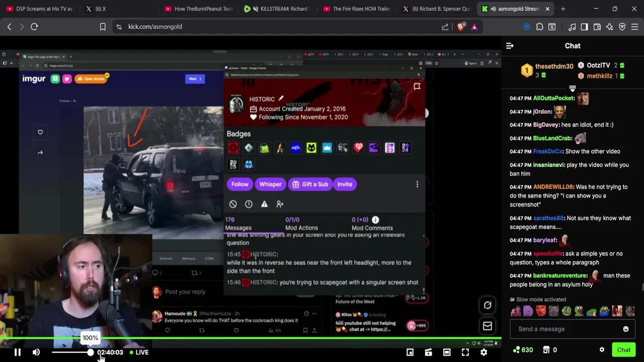Share this page icon in address bar
644x362 pixels.
click(445, 27)
